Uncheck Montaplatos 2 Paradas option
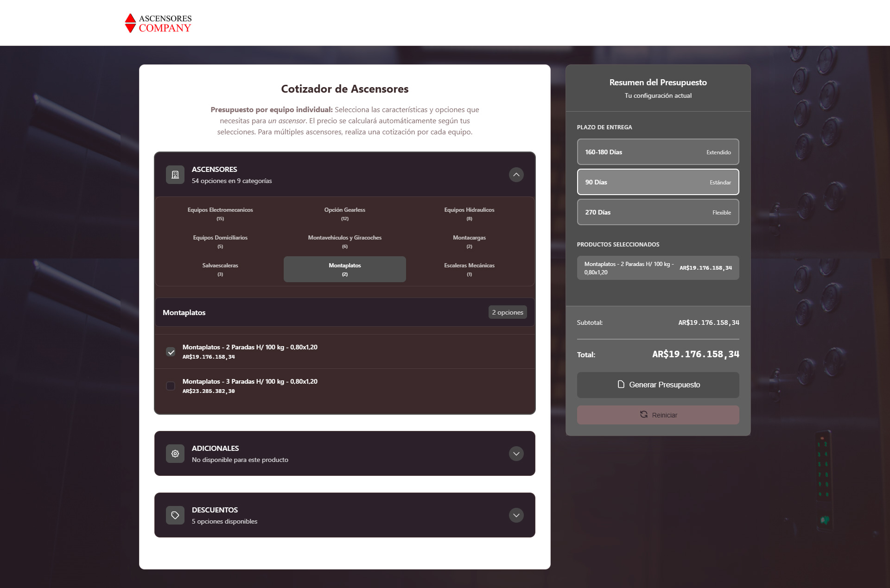The width and height of the screenshot is (890, 588). [x=171, y=352]
